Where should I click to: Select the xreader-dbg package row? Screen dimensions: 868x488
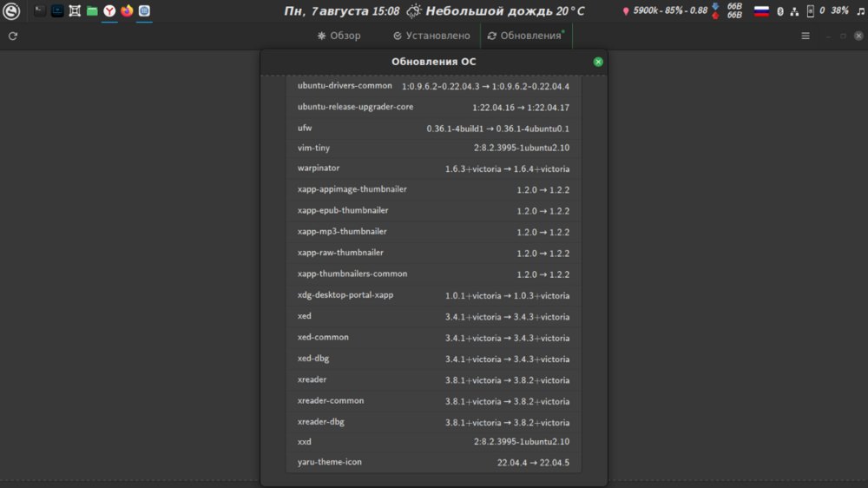(433, 422)
